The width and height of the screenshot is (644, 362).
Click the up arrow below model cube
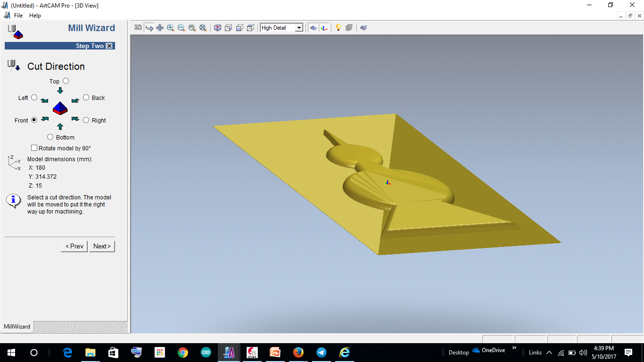click(60, 126)
